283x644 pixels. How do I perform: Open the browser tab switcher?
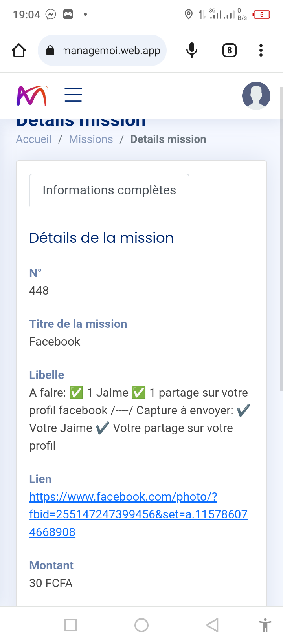[x=230, y=50]
